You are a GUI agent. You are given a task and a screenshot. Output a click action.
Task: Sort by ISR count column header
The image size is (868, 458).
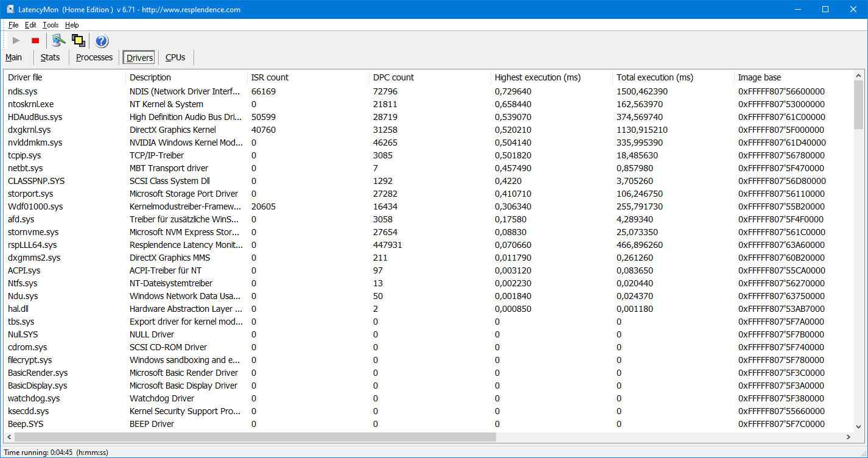click(x=308, y=77)
